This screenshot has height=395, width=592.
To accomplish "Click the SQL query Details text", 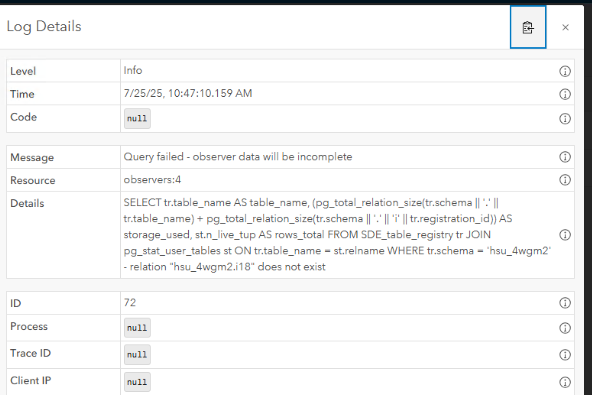I will point(337,235).
